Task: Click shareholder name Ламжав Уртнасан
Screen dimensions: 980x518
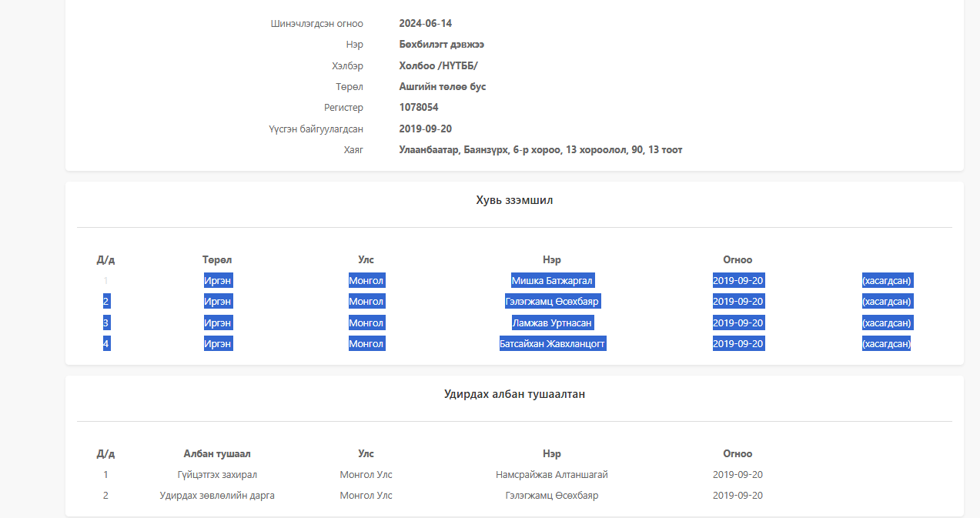Action: pos(552,322)
